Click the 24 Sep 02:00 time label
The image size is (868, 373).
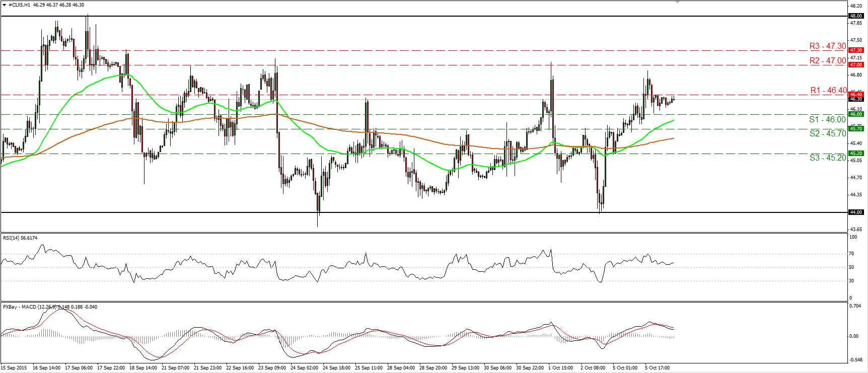click(305, 368)
